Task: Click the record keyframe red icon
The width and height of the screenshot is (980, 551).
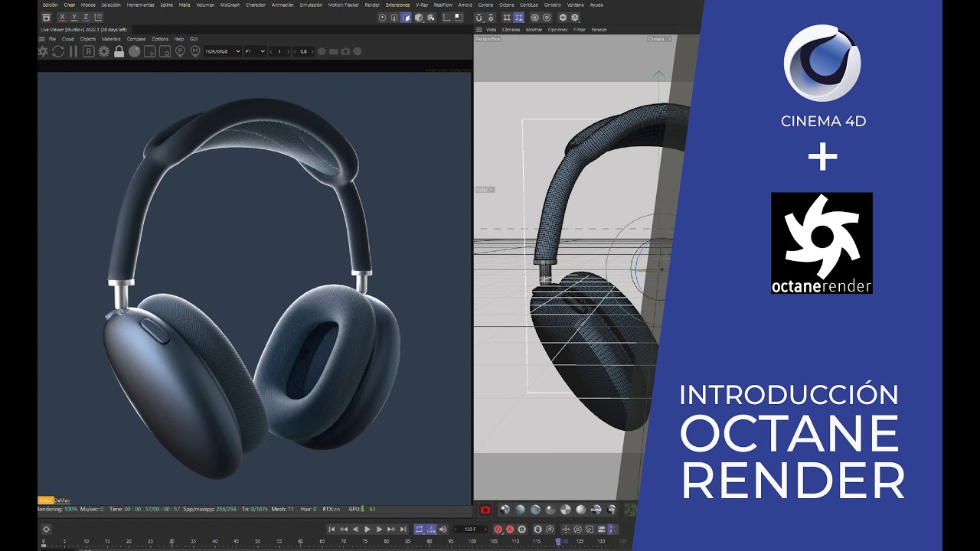Action: tap(498, 529)
